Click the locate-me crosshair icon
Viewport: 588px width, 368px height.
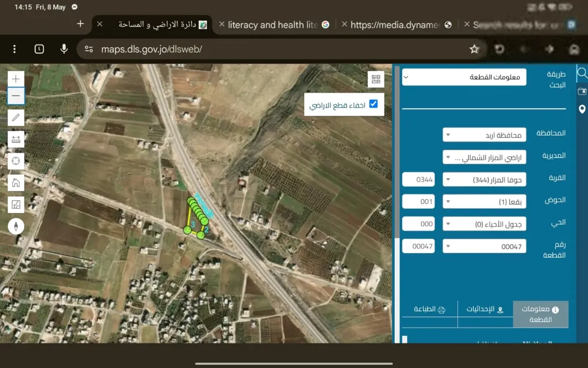(x=16, y=161)
